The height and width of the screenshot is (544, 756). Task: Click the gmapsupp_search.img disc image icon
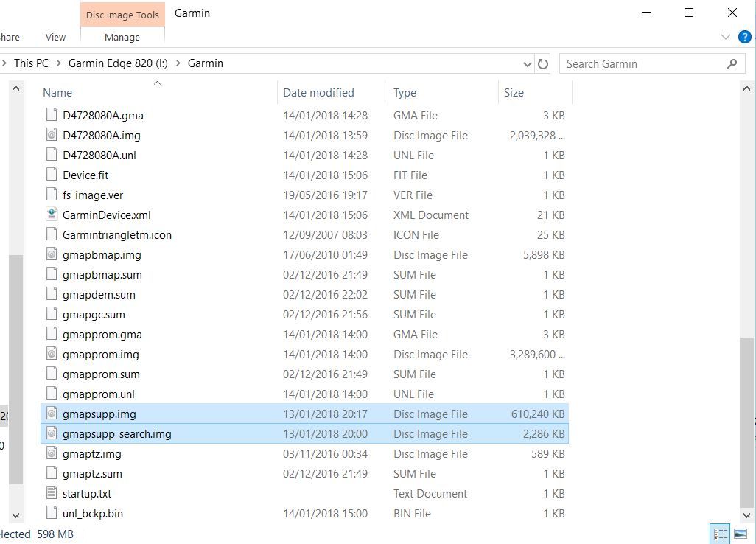52,433
